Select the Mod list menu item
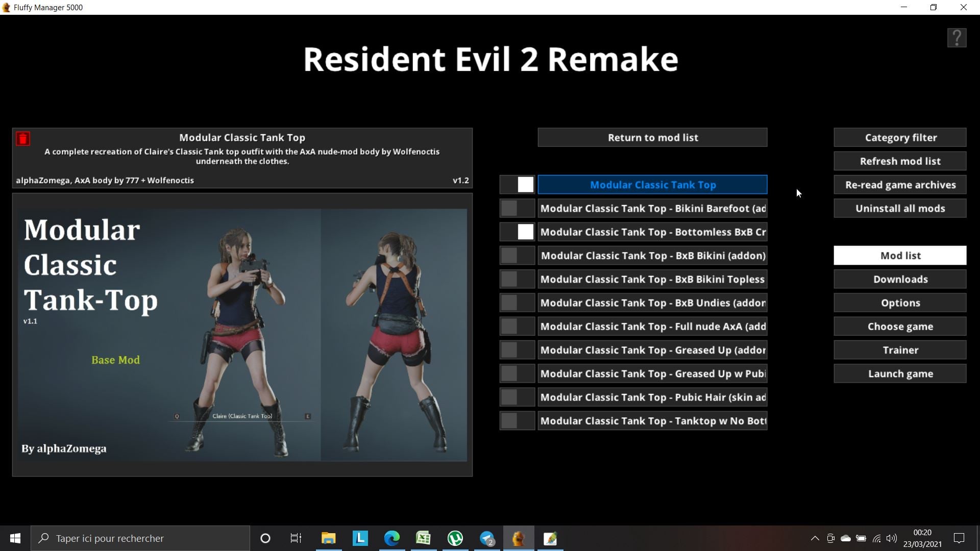980x551 pixels. [x=900, y=256]
